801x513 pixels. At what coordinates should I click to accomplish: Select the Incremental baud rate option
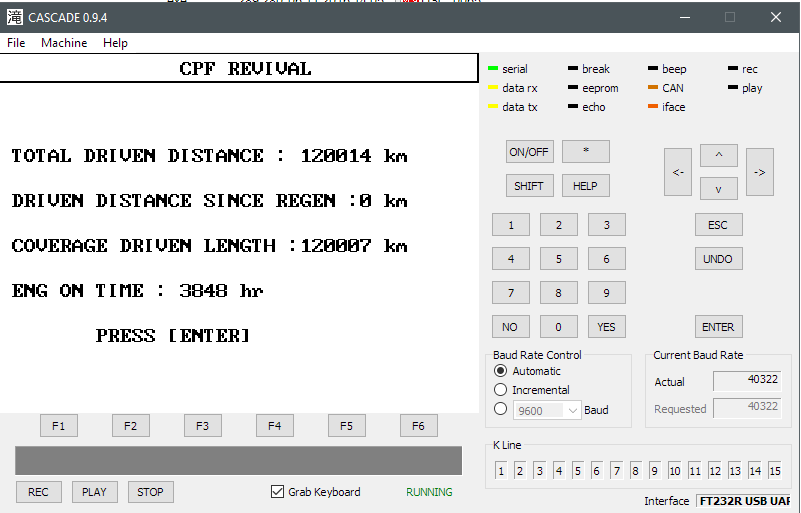pyautogui.click(x=501, y=390)
